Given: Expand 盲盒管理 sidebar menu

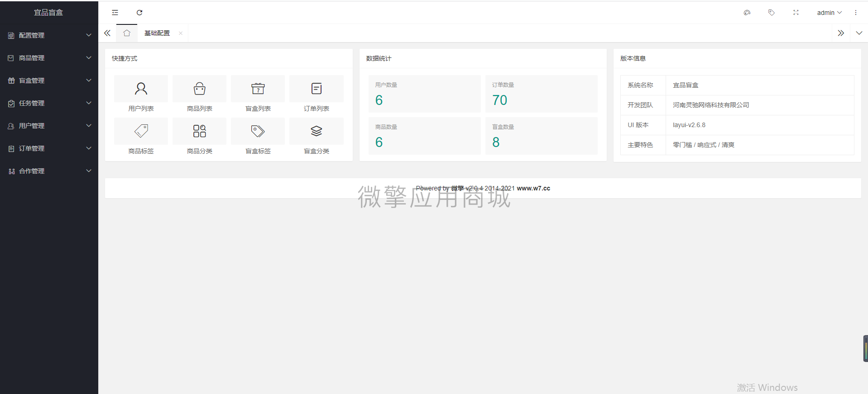Looking at the screenshot, I should click(x=49, y=81).
